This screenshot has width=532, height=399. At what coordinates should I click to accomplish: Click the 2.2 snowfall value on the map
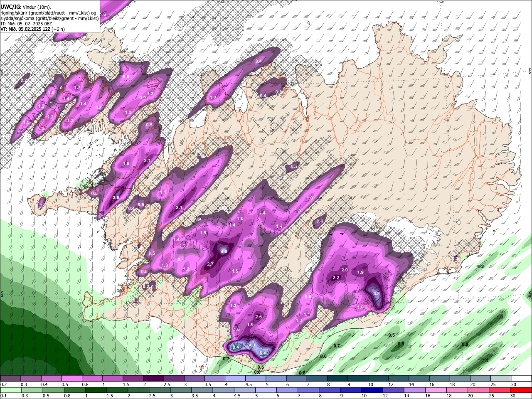click(x=336, y=278)
